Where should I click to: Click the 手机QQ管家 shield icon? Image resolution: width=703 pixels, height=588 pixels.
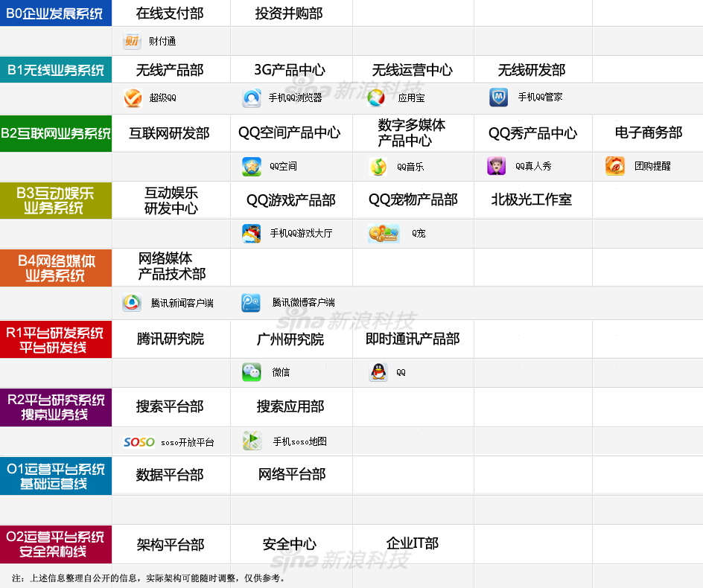(x=498, y=98)
